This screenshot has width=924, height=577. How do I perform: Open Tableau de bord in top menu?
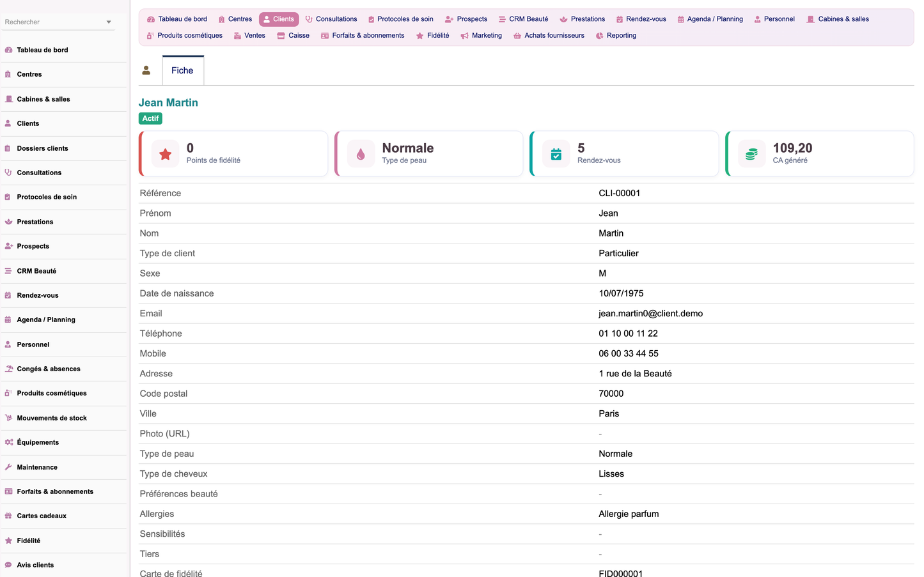[177, 19]
